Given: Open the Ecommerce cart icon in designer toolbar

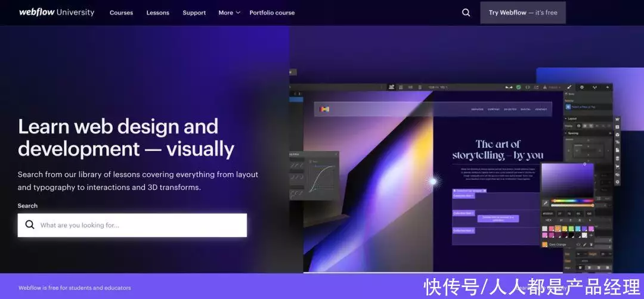Looking at the screenshot, I should 617,167.
